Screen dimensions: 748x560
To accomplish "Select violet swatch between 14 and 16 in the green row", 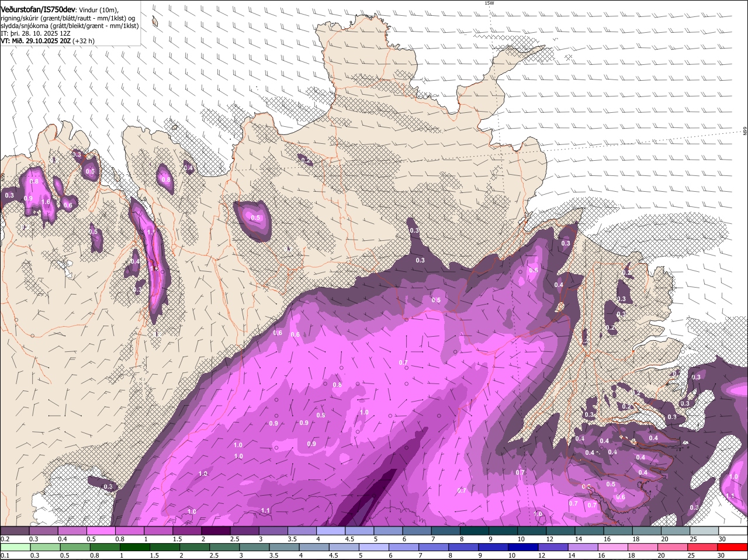I will [x=583, y=548].
